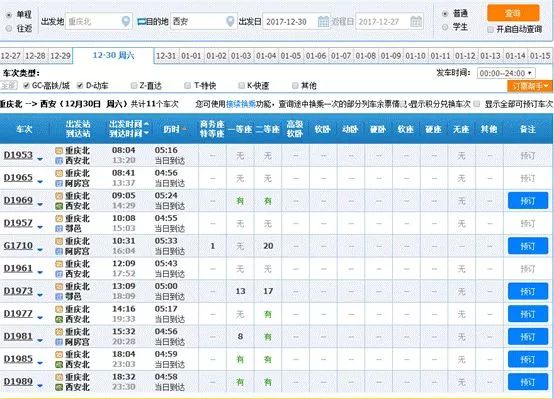
Task: Click arrival station icon for D1953 西安北
Action: click(x=59, y=161)
